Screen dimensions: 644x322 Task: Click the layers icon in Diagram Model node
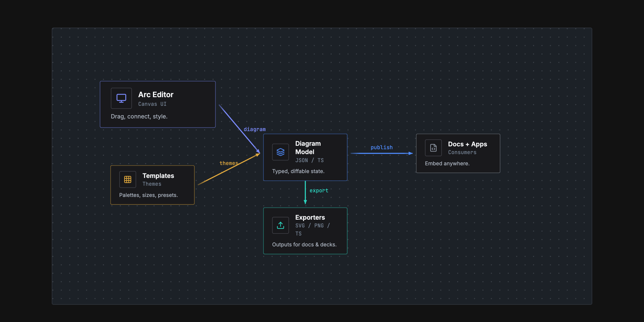click(281, 152)
